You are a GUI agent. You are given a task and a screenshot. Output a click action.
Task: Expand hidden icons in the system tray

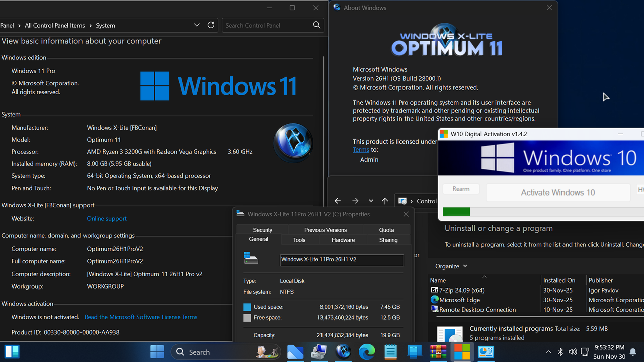coord(548,352)
